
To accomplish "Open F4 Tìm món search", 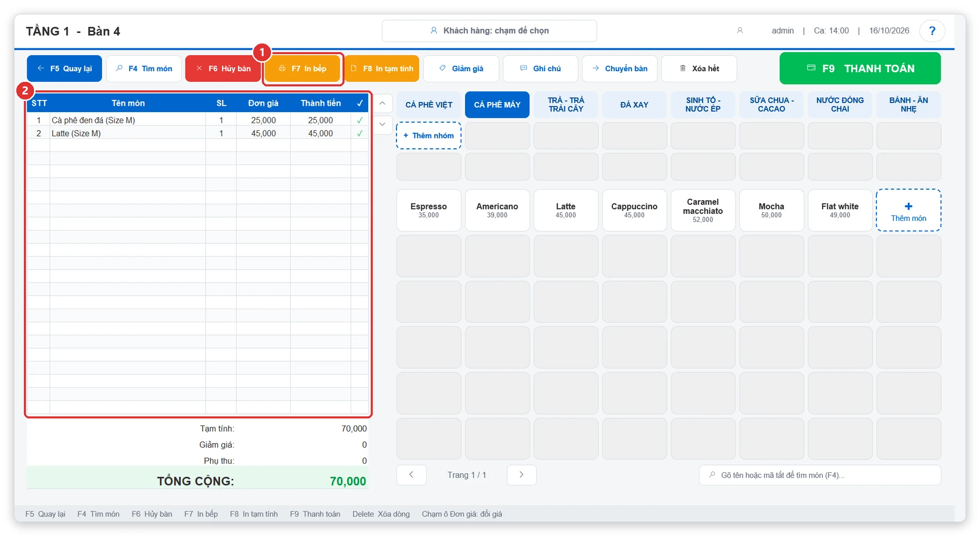I will click(x=144, y=69).
